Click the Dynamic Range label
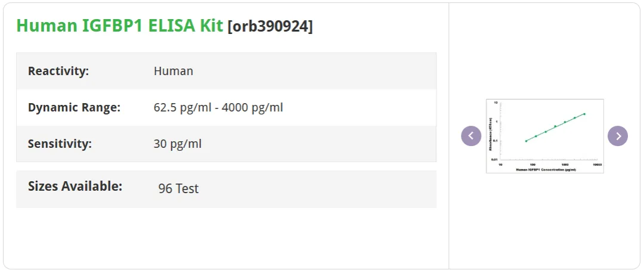The height and width of the screenshot is (273, 644). pyautogui.click(x=74, y=107)
